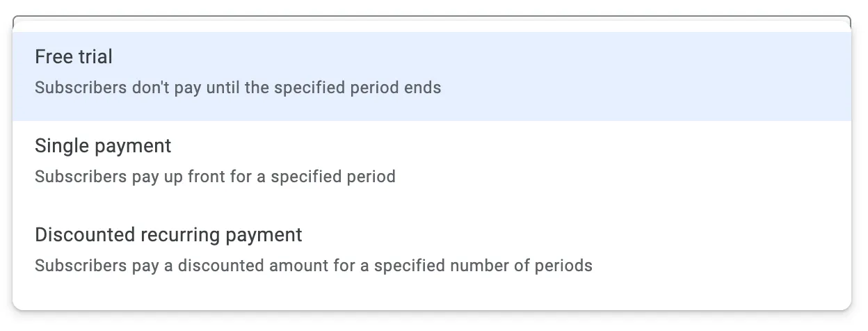Viewport: 868px width, 331px height.
Task: Choose Single payment from the list
Action: [x=431, y=161]
